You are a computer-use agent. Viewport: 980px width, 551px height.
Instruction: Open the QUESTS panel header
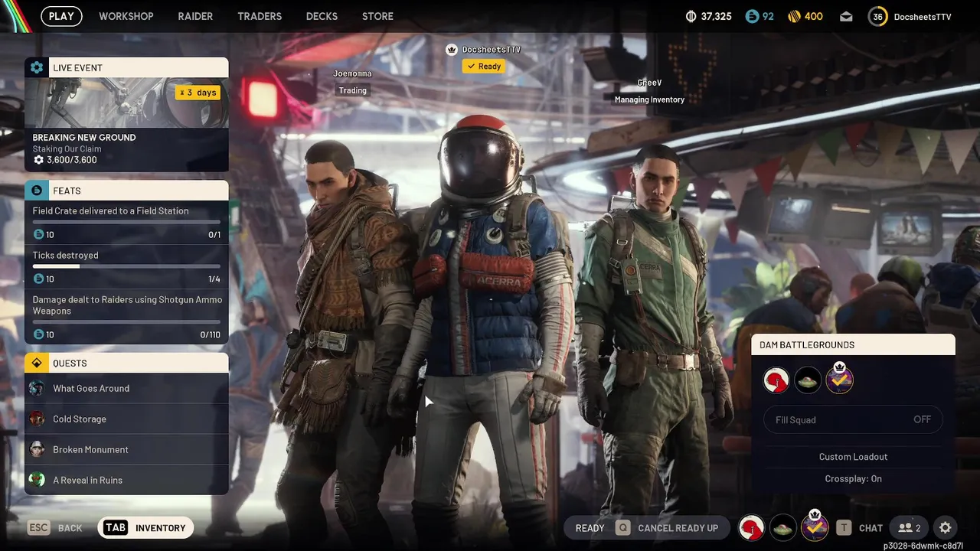point(126,363)
